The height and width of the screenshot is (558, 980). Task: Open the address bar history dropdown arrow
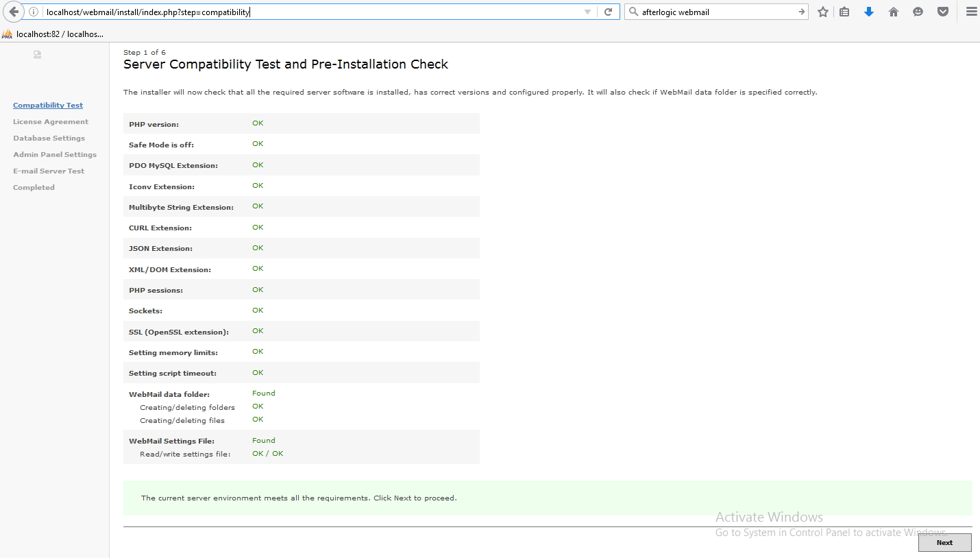click(587, 12)
